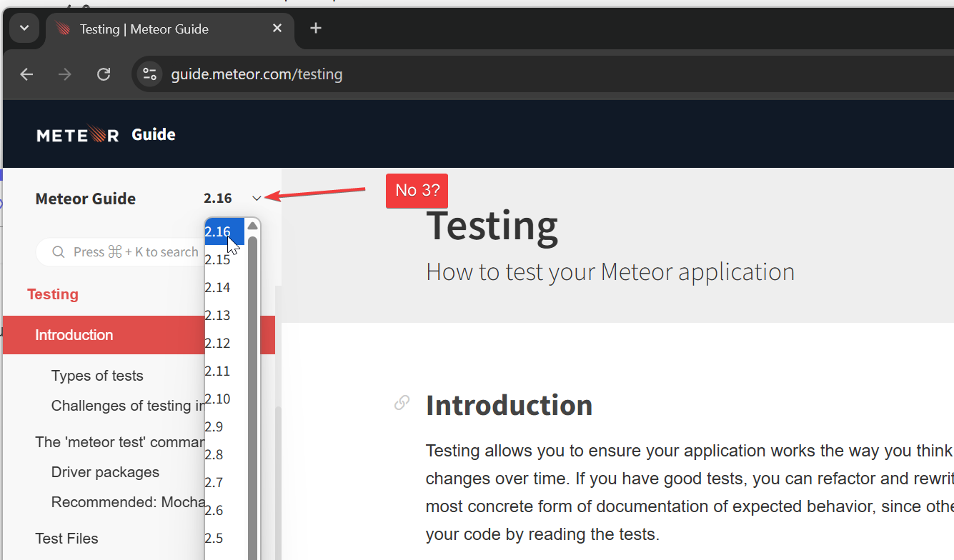Click the browser back arrow
The width and height of the screenshot is (954, 560).
coord(26,74)
